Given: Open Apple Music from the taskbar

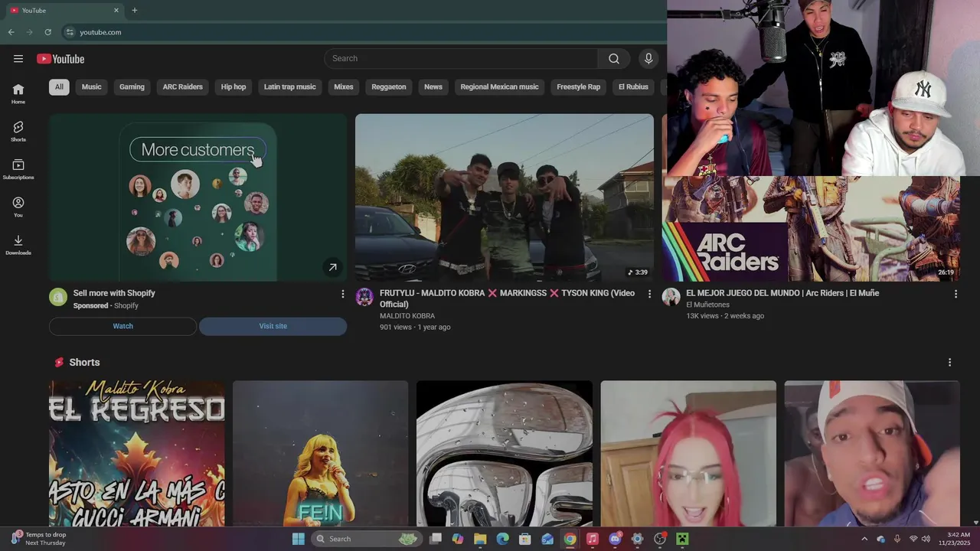Looking at the screenshot, I should [592, 539].
